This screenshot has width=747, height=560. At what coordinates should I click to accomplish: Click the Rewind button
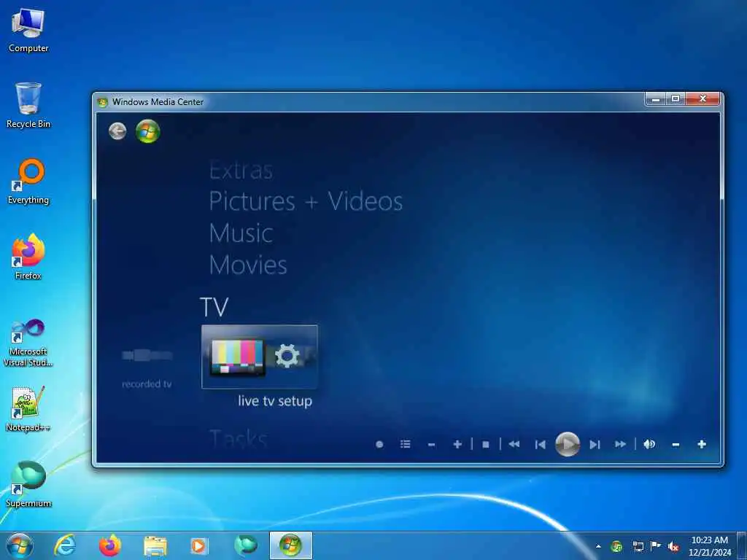tap(514, 444)
